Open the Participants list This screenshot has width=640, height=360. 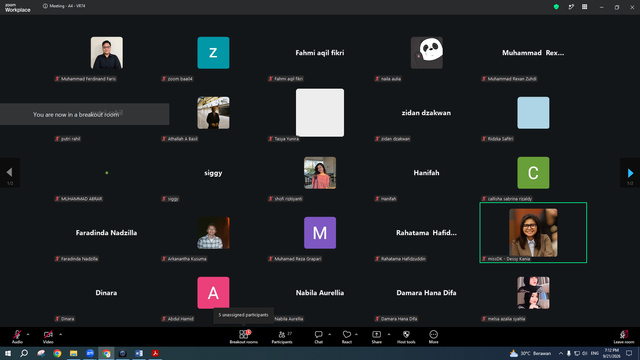(x=282, y=337)
